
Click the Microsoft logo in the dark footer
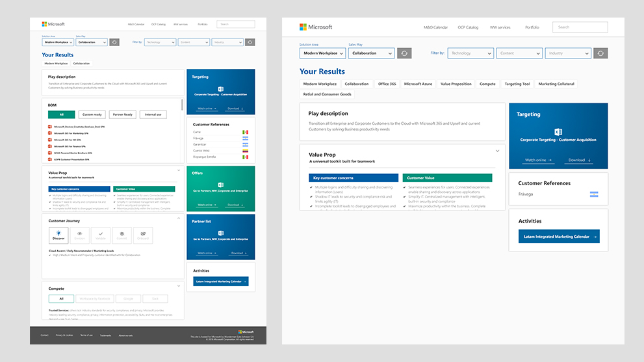[246, 332]
